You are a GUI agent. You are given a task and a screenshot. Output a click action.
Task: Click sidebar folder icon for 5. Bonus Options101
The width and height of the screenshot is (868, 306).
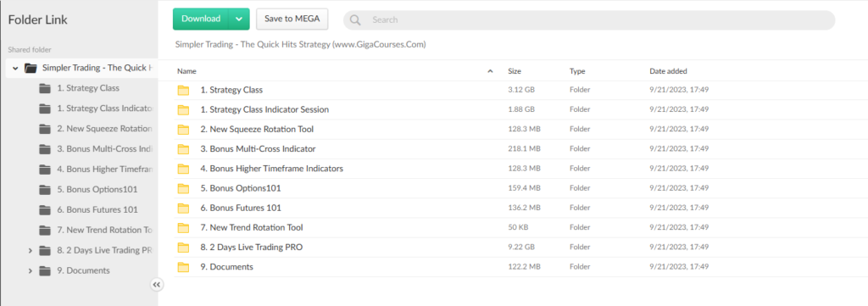coord(46,190)
